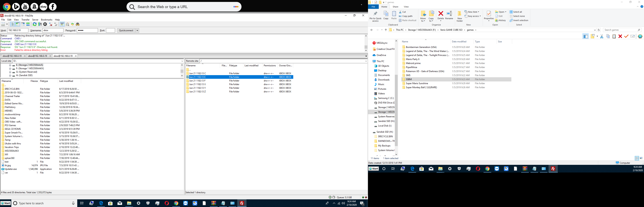Click red X icon in Explorer secondary toolbar
This screenshot has width=644, height=207.
[620, 36]
